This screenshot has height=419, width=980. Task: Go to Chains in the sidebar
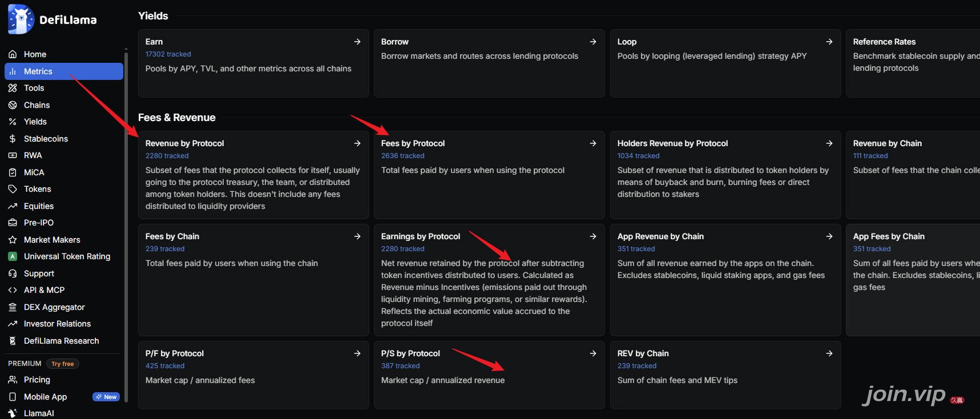64,105
